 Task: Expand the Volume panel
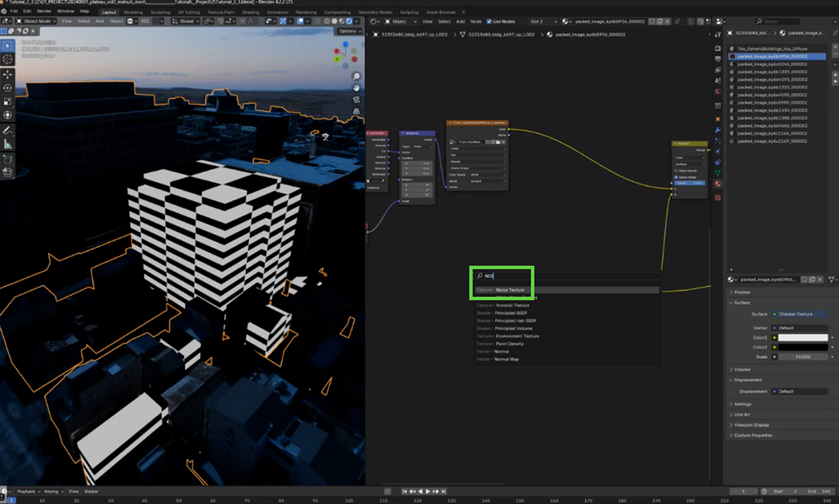pyautogui.click(x=742, y=369)
